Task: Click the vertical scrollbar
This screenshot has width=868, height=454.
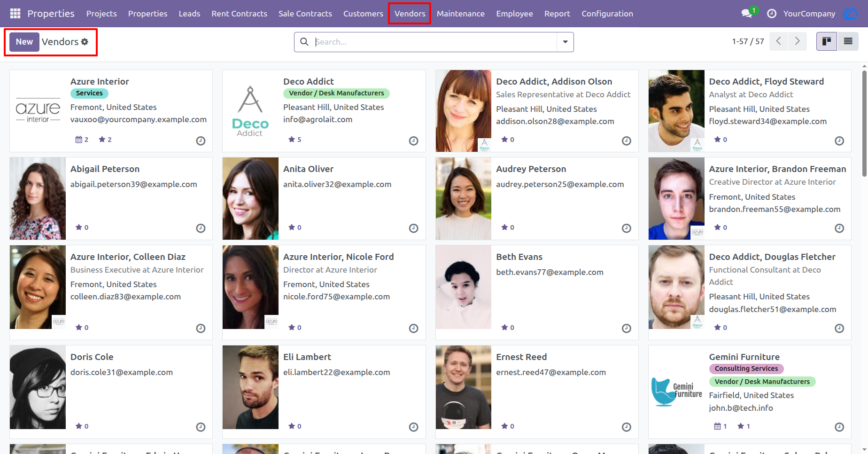Action: pyautogui.click(x=865, y=123)
